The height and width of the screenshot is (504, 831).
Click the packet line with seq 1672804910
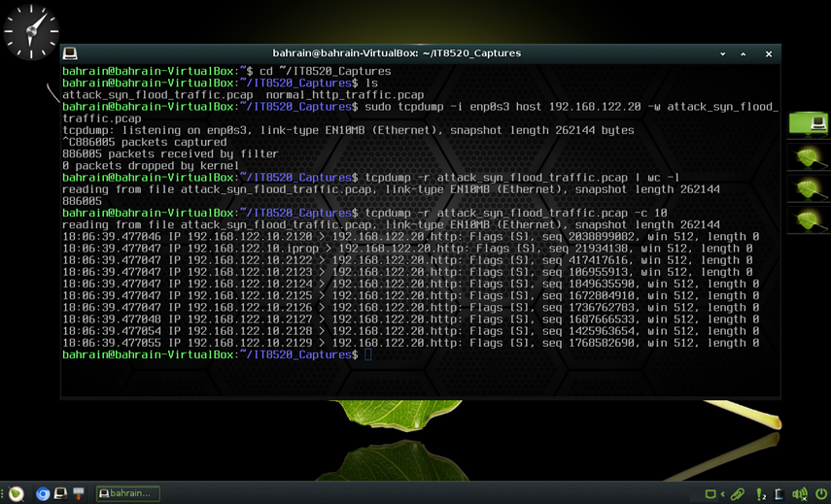[x=411, y=295]
